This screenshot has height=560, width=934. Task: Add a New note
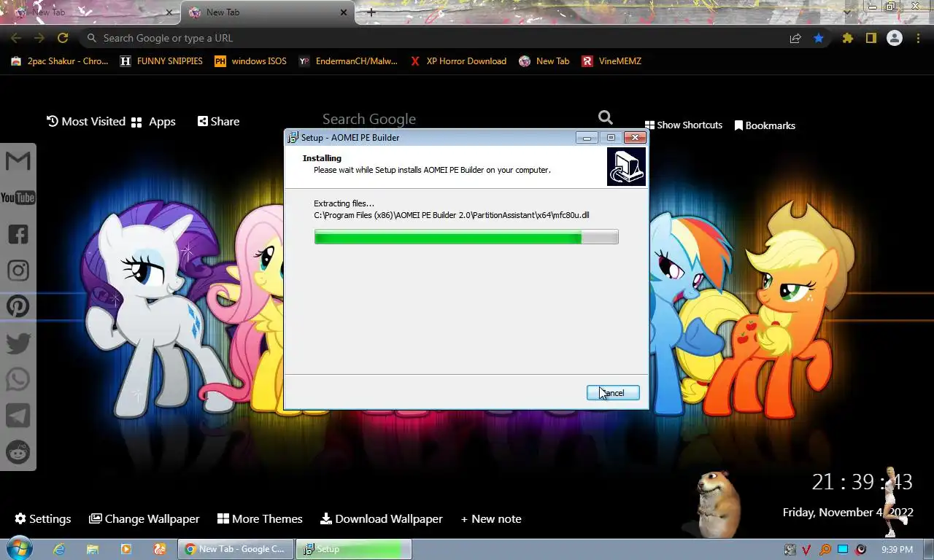pyautogui.click(x=491, y=518)
